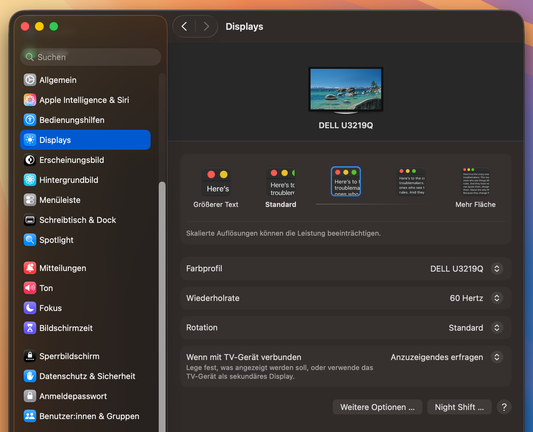The image size is (533, 432).
Task: Click the Displays sun icon in sidebar
Action: (30, 140)
